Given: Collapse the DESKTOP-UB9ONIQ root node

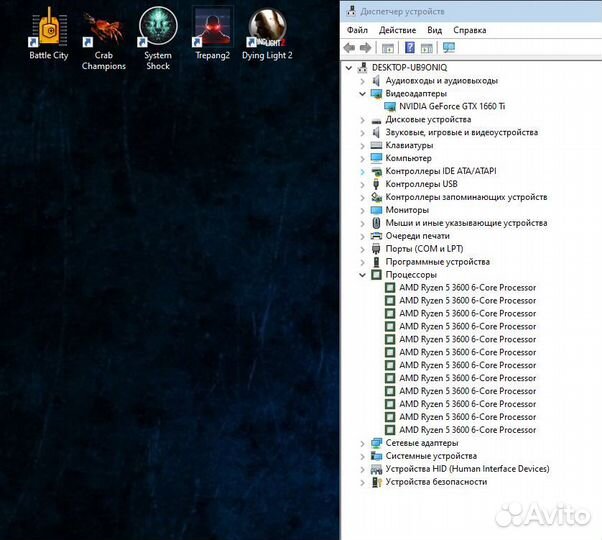Looking at the screenshot, I should tap(349, 68).
